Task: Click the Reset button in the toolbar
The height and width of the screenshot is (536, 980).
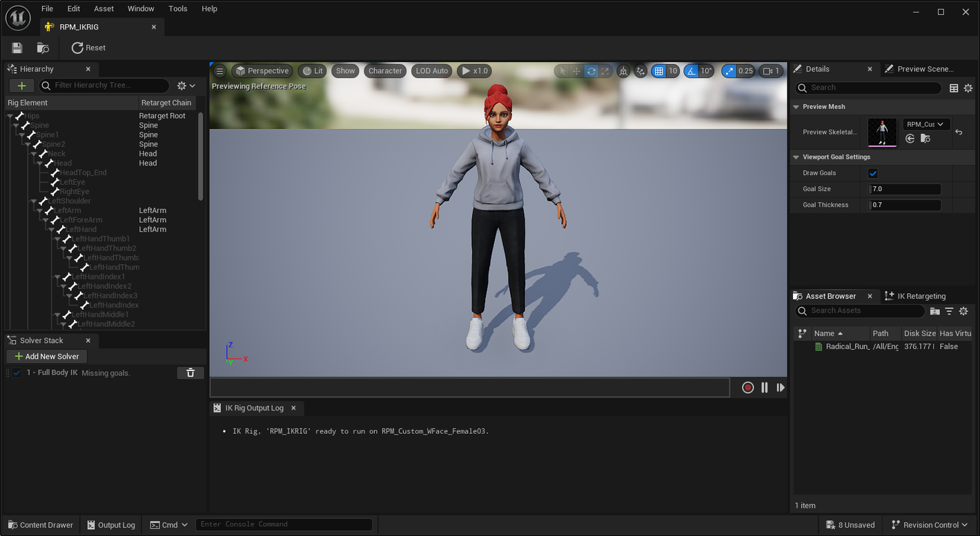Action: (88, 48)
